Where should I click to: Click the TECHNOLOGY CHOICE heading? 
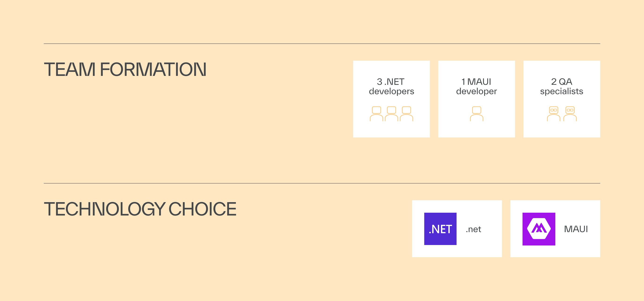click(x=140, y=209)
